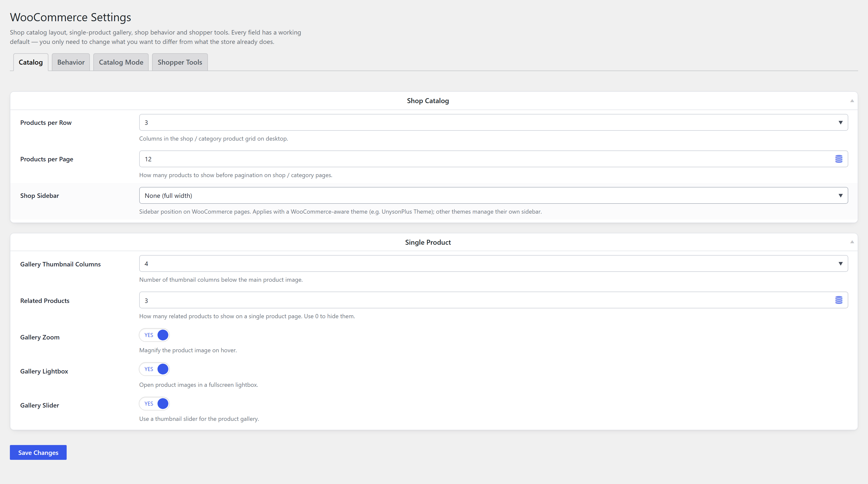This screenshot has height=484, width=868.
Task: Click the Gallery Thumbnail Columns label
Action: [x=60, y=264]
